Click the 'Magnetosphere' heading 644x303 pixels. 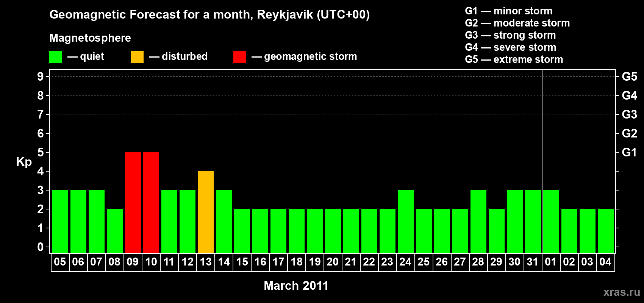(90, 38)
